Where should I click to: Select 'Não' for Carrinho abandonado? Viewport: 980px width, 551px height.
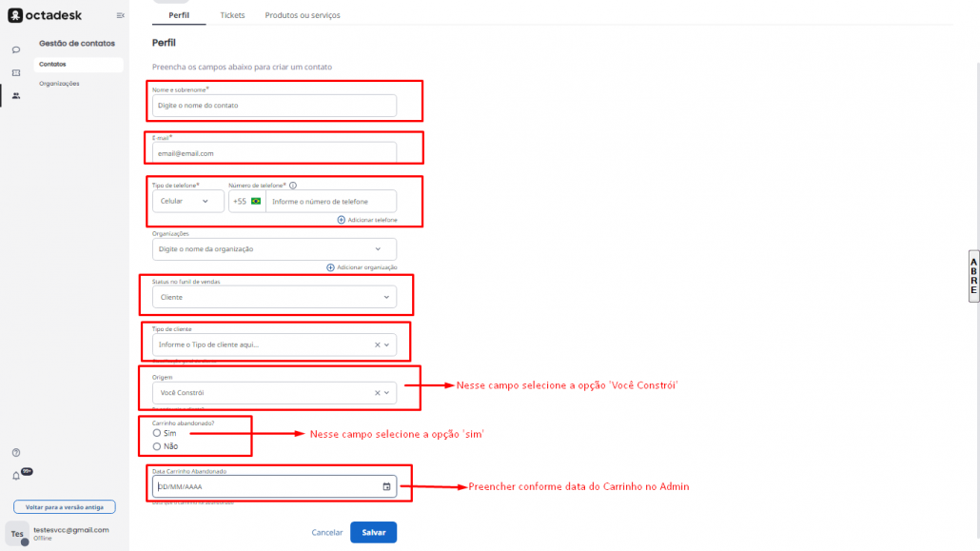tap(157, 446)
